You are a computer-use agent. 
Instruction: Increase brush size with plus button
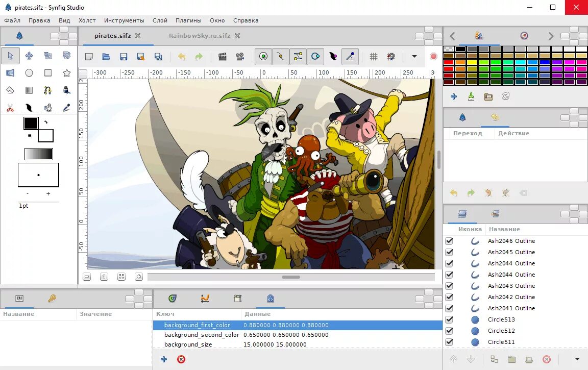point(48,193)
